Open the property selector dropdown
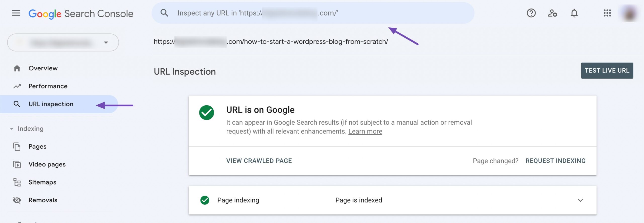The height and width of the screenshot is (223, 644). click(x=63, y=42)
